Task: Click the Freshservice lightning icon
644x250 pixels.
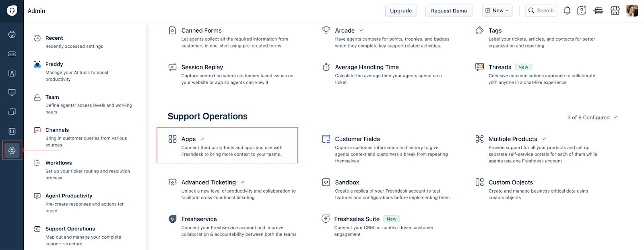Action: [x=172, y=219]
